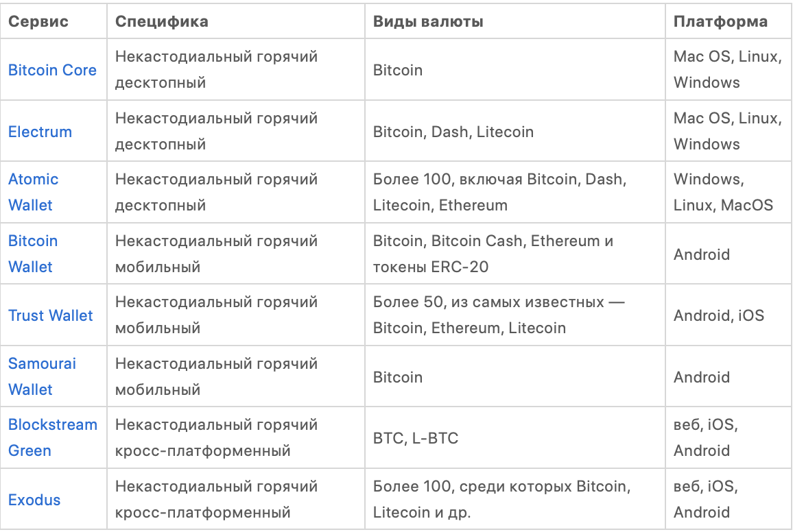Click the 'Bitcoin, Dash, Litecoin' currency cell
The width and height of the screenshot is (793, 532).
point(453,132)
